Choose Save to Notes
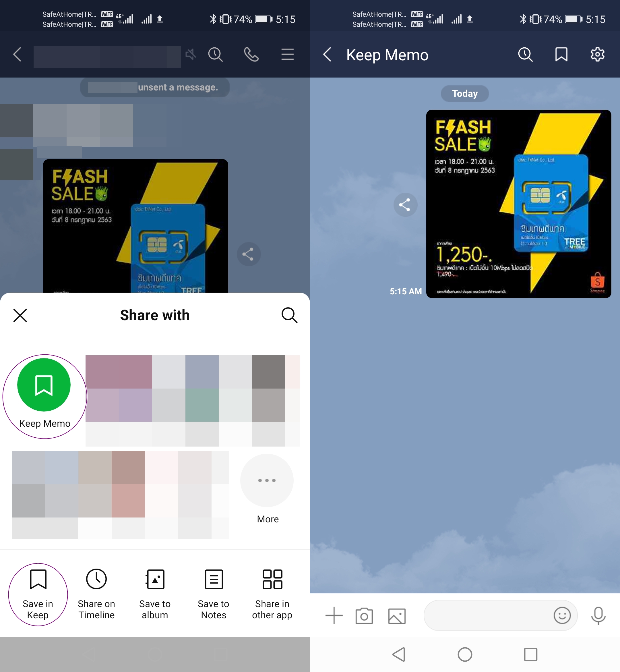 click(213, 594)
